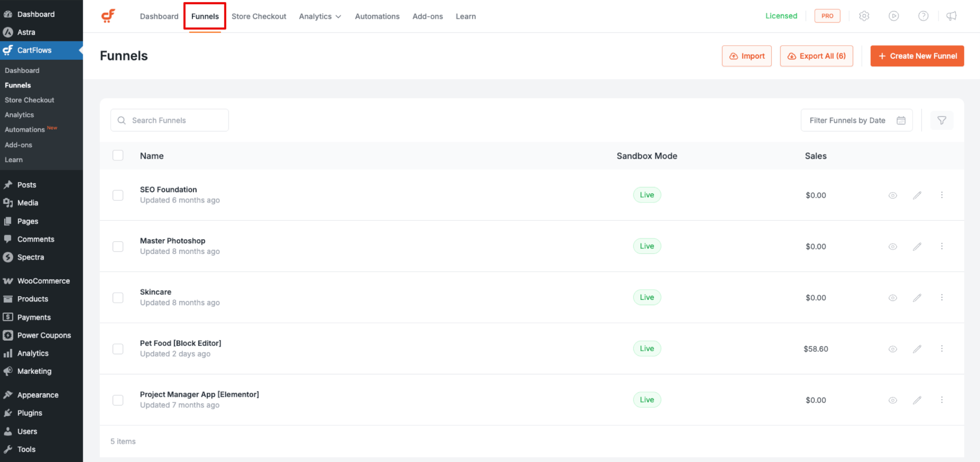This screenshot has height=462, width=980.
Task: Open Appearance in the WordPress sidebar
Action: pos(41,395)
